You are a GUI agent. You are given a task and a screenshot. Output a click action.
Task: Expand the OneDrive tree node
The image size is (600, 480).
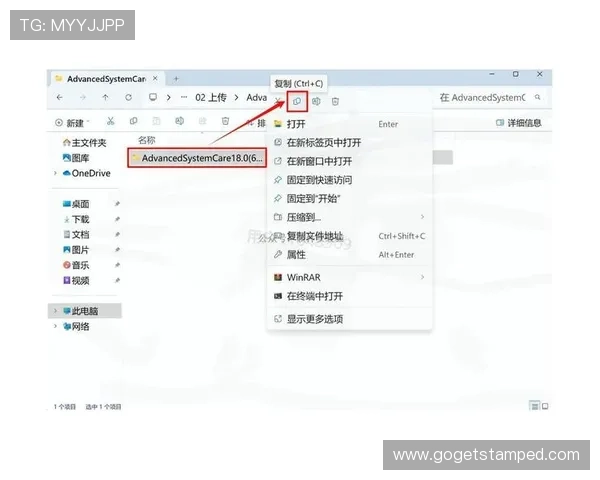coord(55,173)
